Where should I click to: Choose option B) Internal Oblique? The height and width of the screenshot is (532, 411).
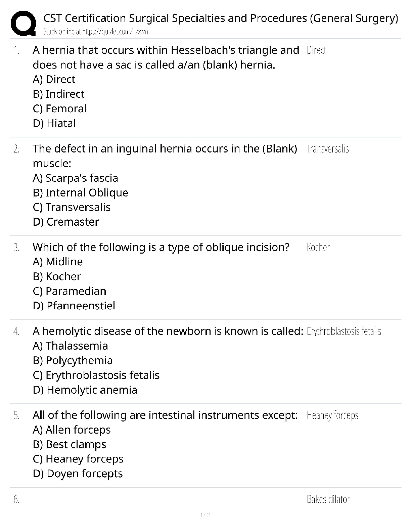81,193
